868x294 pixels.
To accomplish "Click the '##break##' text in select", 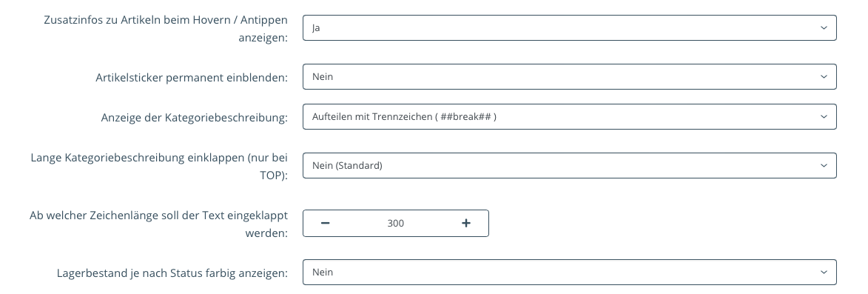I will tap(465, 117).
